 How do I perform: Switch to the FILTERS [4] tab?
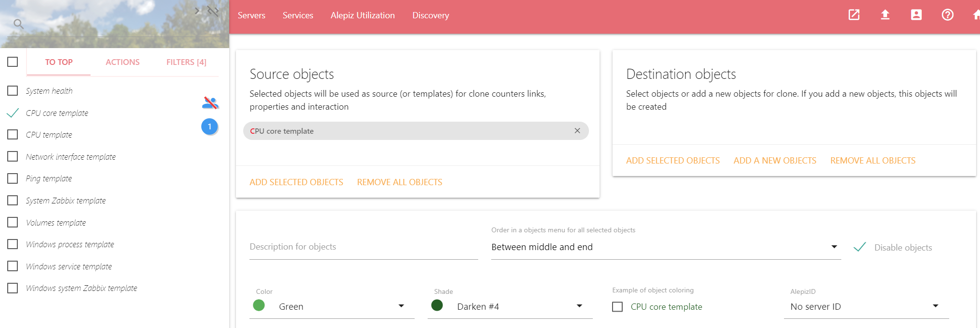point(186,62)
